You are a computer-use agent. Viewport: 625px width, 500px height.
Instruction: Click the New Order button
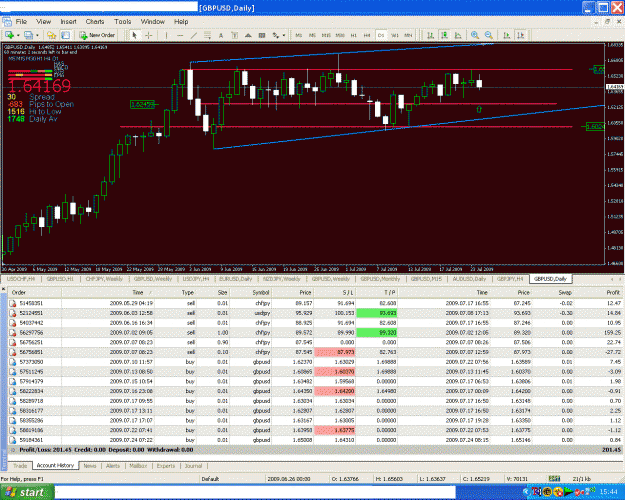97,35
